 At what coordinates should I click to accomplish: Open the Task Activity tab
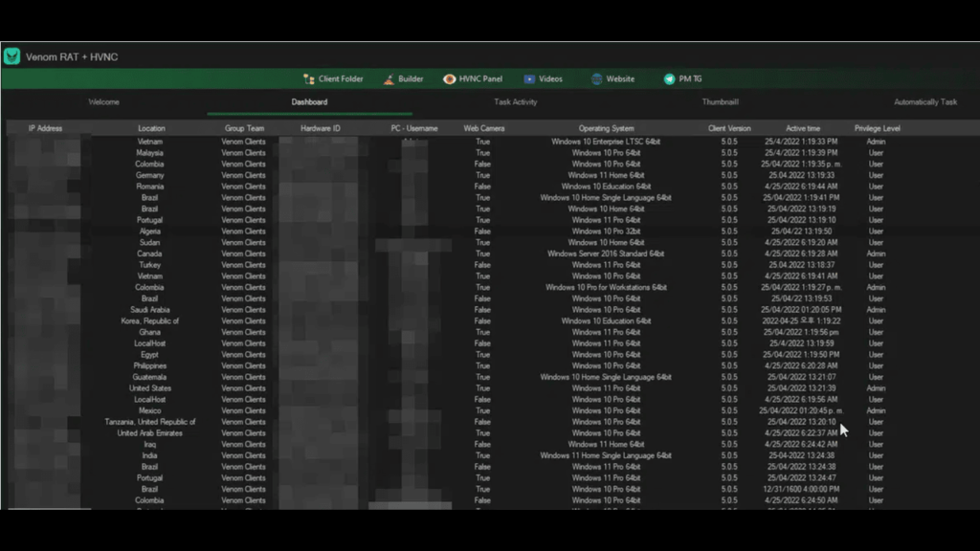point(516,101)
